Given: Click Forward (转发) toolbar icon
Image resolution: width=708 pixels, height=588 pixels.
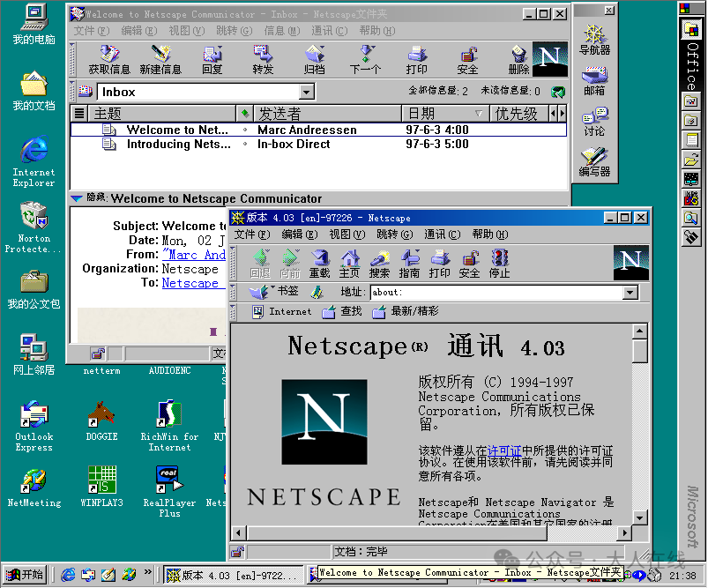Looking at the screenshot, I should coord(263,60).
